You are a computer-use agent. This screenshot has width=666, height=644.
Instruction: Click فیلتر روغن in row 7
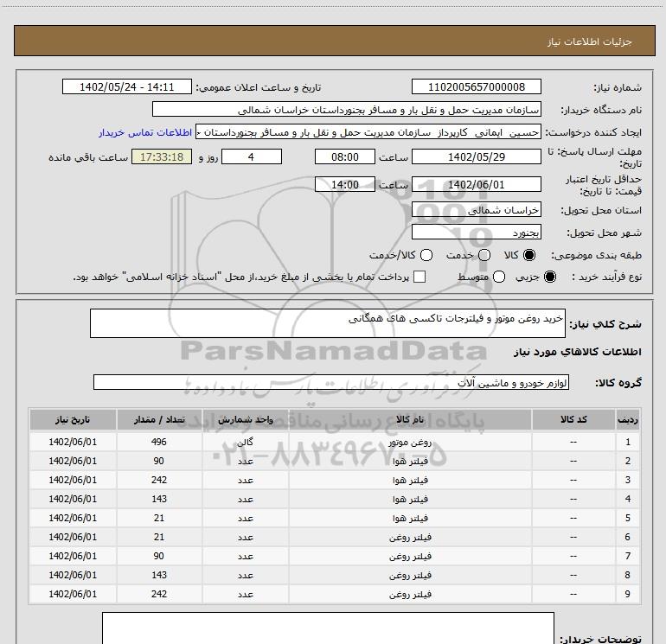pyautogui.click(x=410, y=556)
